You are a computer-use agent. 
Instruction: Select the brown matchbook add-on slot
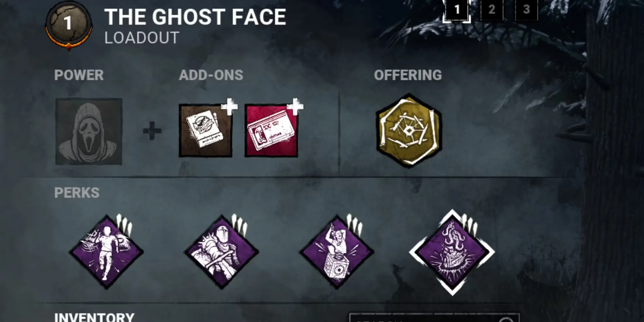pyautogui.click(x=205, y=131)
